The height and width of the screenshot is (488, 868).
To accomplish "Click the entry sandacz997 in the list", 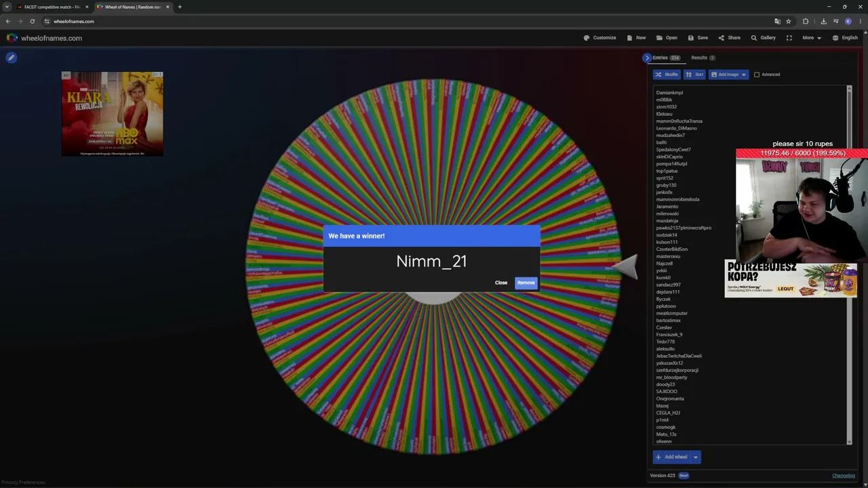I will 668,285.
